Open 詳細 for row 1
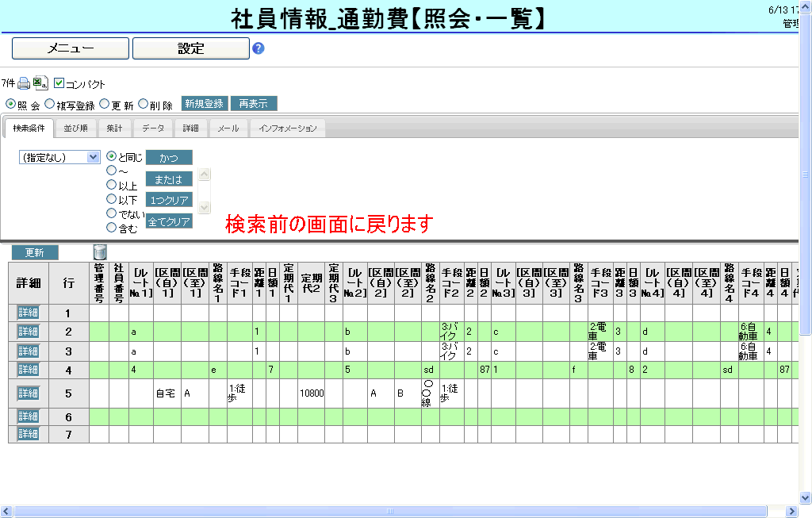 [x=28, y=313]
